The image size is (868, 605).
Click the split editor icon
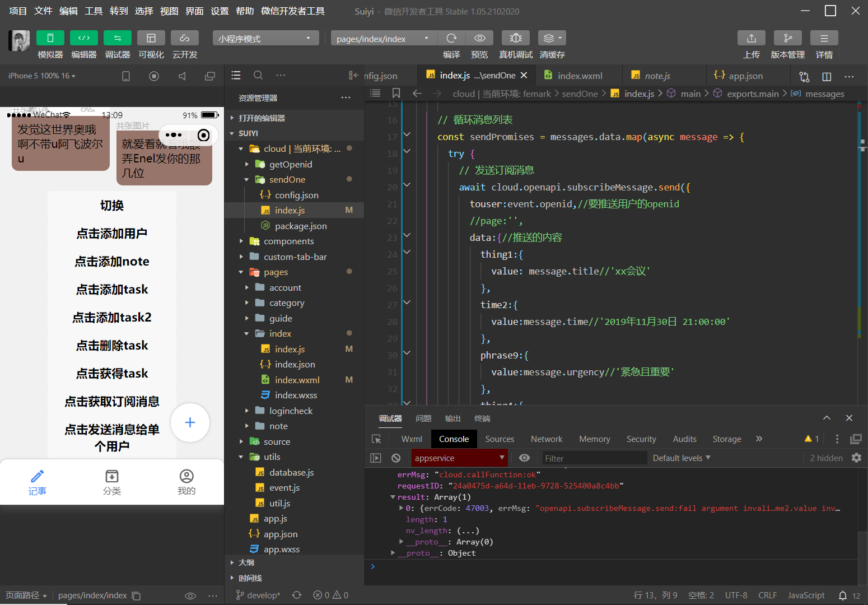point(827,76)
